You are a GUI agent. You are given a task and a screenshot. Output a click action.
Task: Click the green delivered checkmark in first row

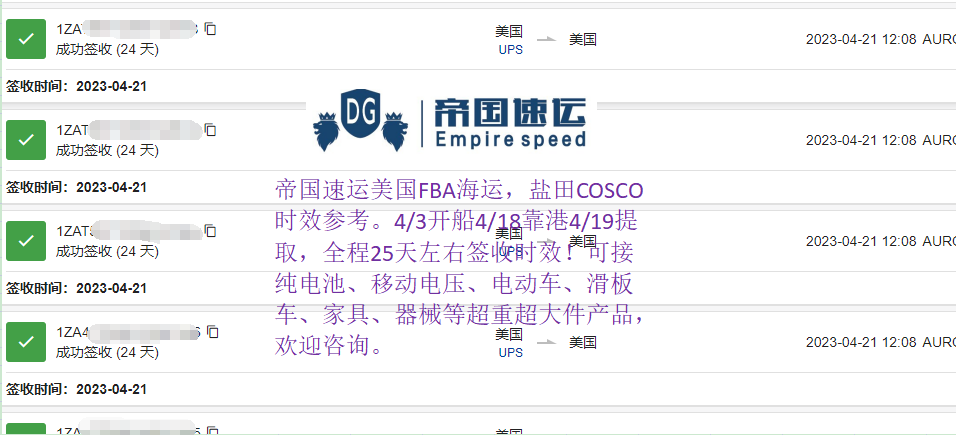click(x=26, y=39)
